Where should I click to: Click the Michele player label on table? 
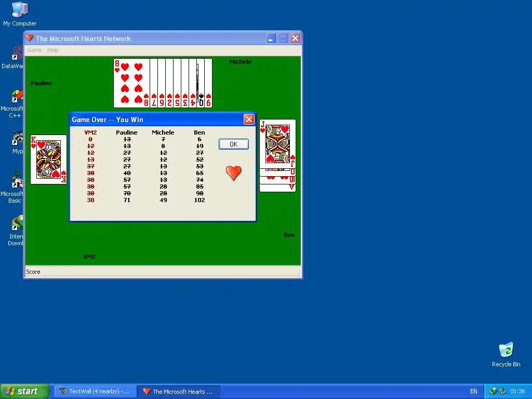click(x=240, y=62)
